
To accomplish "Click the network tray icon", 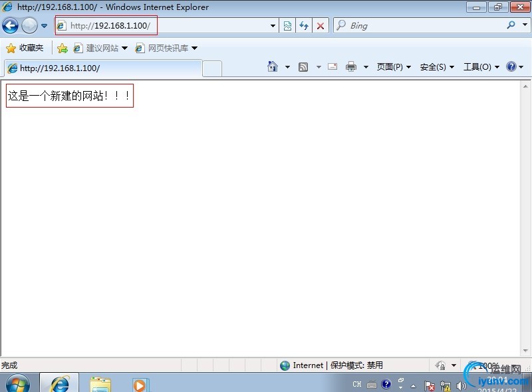I will 445,385.
